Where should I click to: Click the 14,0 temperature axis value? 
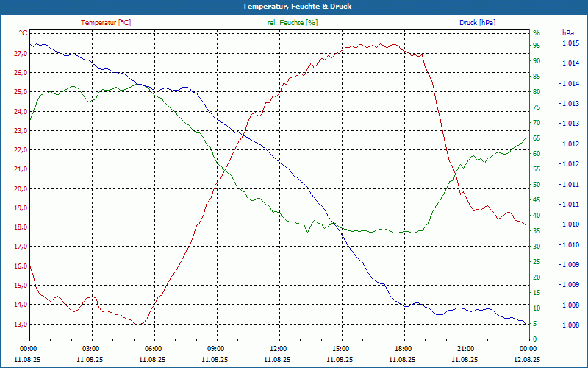[x=21, y=305]
